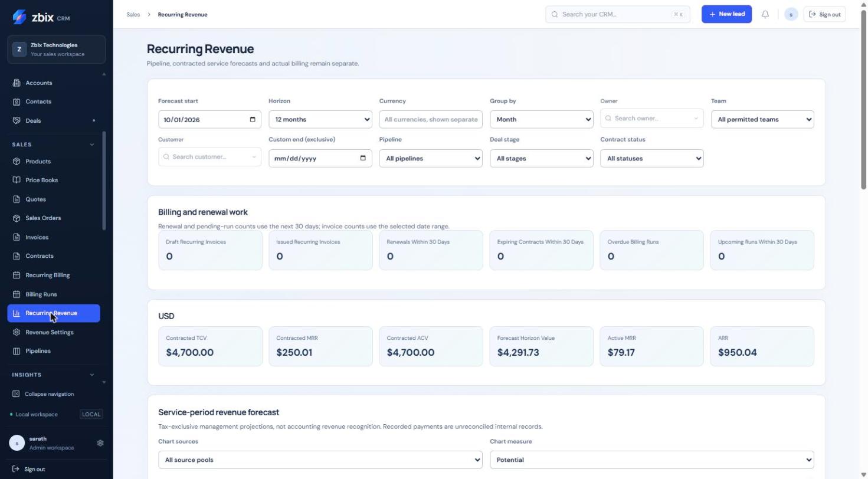
Task: Click Collapse navigation text button
Action: pos(49,394)
